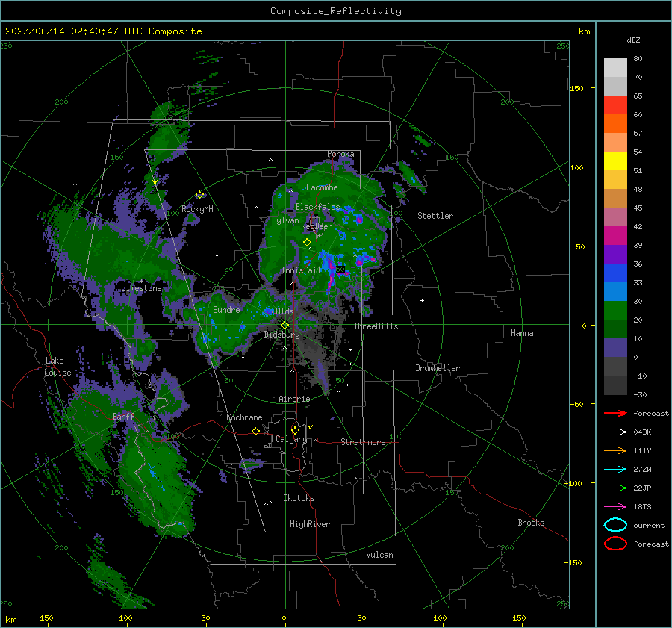This screenshot has height=628, width=672.
Task: Click the dBZ legend heading
Action: pos(633,40)
